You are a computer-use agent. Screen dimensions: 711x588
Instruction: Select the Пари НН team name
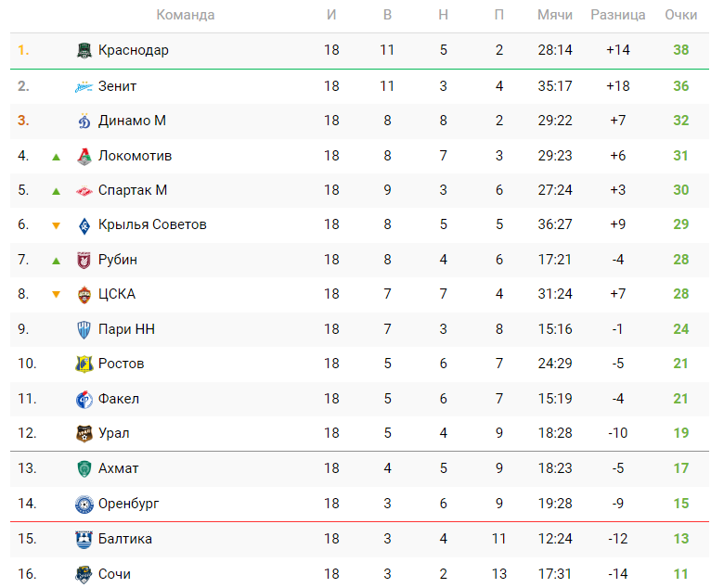(x=125, y=328)
